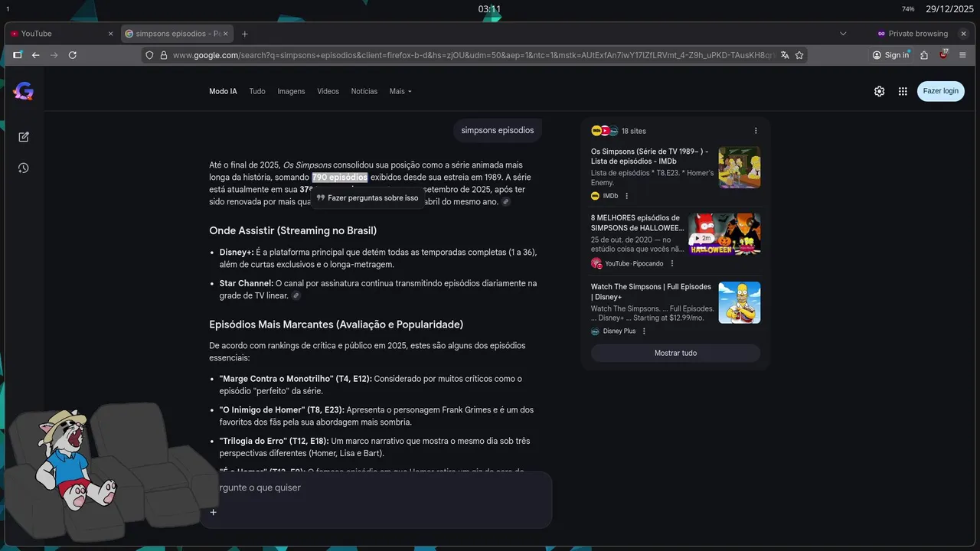This screenshot has width=980, height=551.
Task: Click Sign in on Firefox toolbar
Action: pyautogui.click(x=890, y=55)
